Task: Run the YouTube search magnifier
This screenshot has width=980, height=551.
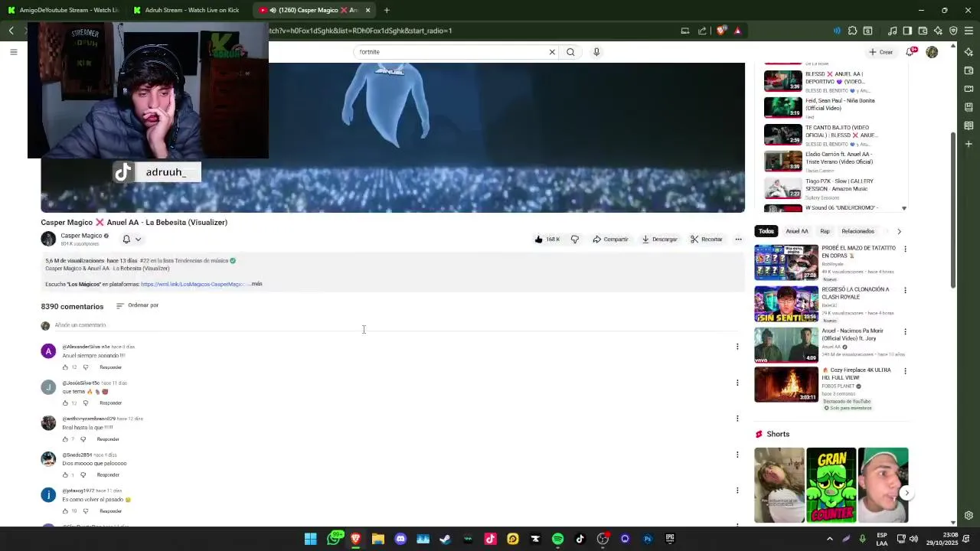Action: 570,52
